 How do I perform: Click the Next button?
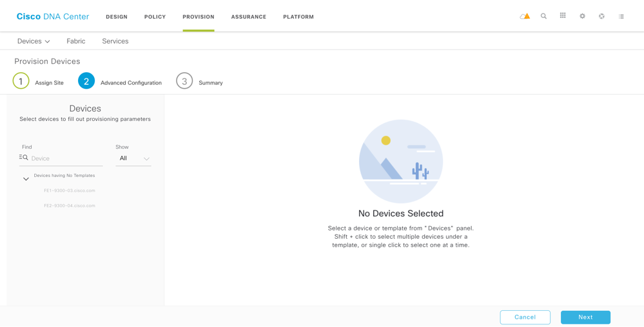585,317
